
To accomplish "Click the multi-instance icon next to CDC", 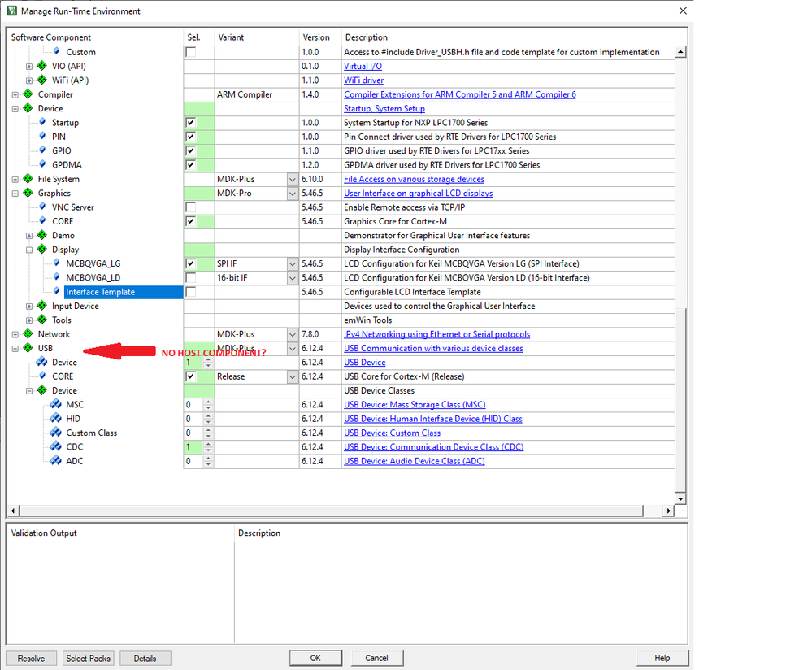I will click(x=56, y=446).
